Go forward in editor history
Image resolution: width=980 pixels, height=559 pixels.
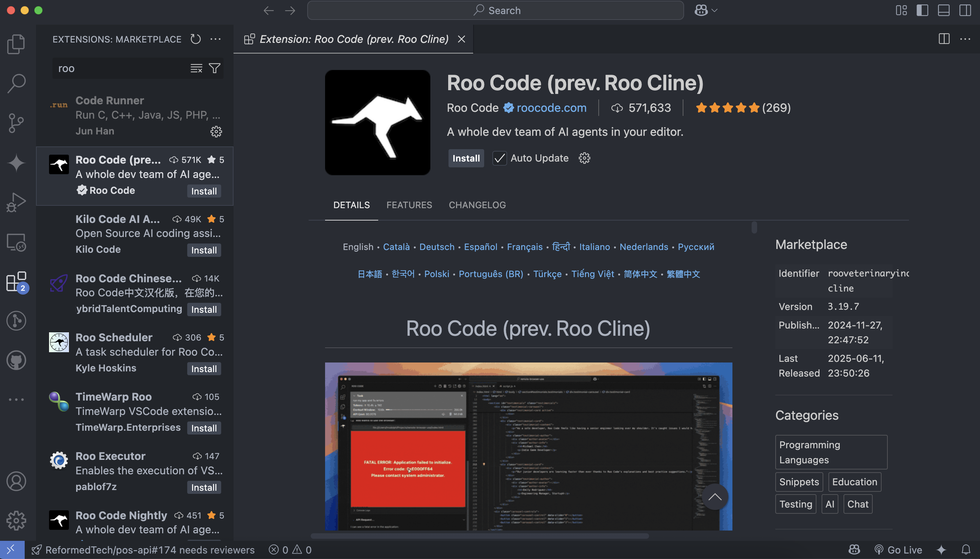tap(290, 10)
